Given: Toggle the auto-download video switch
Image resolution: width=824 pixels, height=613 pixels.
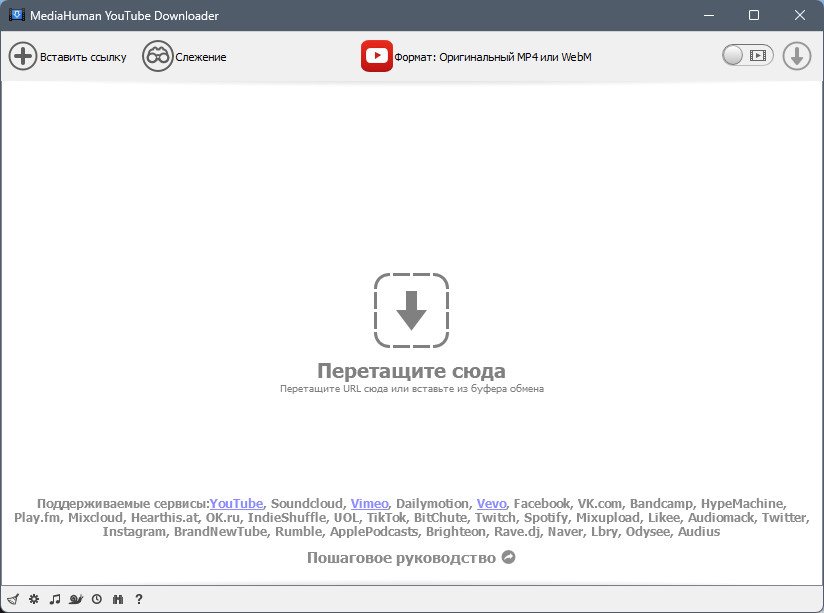Looking at the screenshot, I should point(747,55).
